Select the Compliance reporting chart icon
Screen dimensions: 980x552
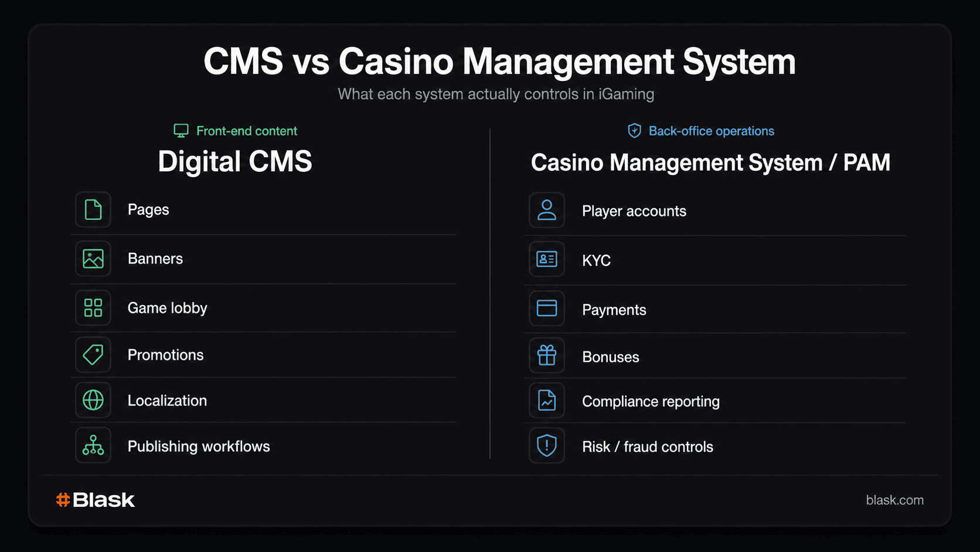click(547, 401)
